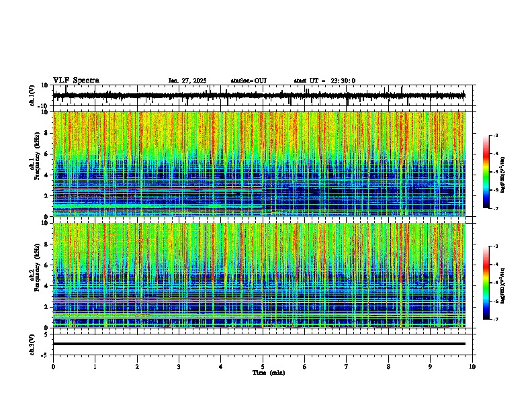The width and height of the screenshot is (532, 411).
Task: Click the ch.2 color bar log(PSD) label
Action: click(503, 286)
